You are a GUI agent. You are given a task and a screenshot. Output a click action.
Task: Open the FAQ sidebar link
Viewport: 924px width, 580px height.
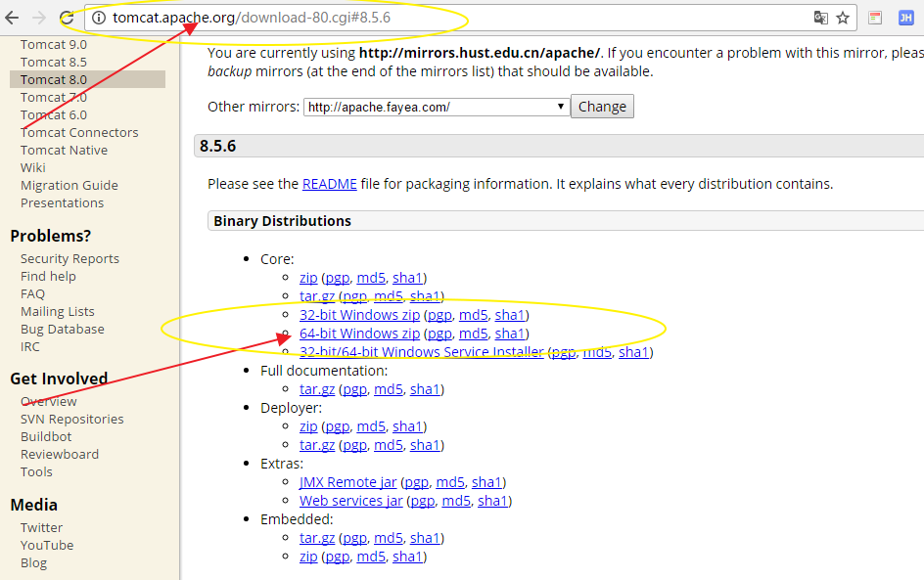coord(32,293)
